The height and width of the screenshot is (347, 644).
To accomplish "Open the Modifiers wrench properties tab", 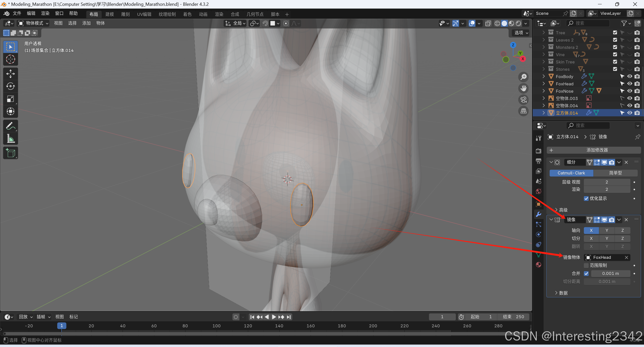I will point(538,214).
